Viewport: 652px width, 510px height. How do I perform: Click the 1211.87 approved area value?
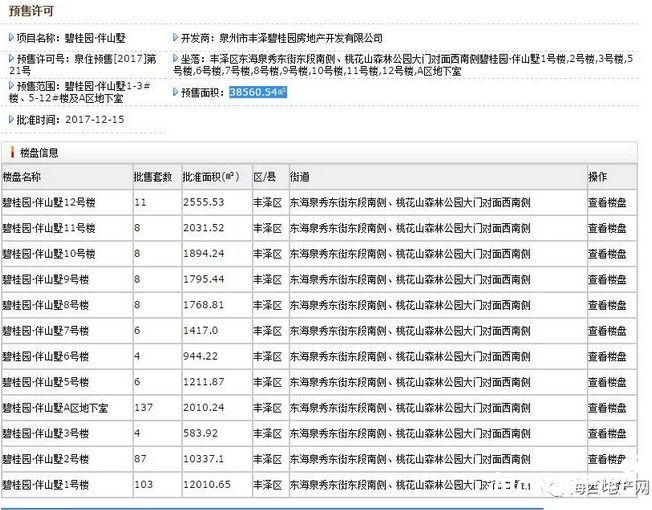[x=204, y=382]
